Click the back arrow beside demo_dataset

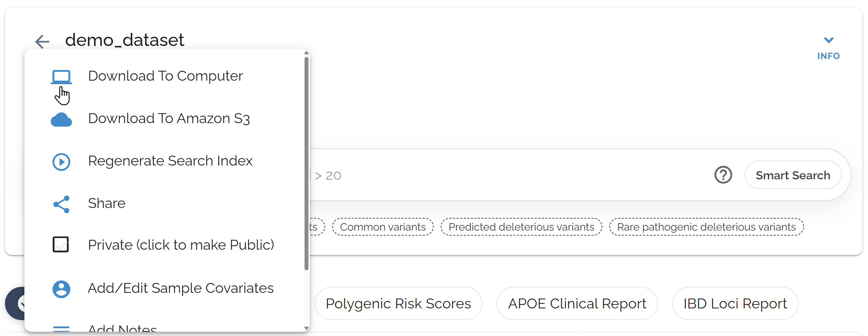[x=42, y=41]
